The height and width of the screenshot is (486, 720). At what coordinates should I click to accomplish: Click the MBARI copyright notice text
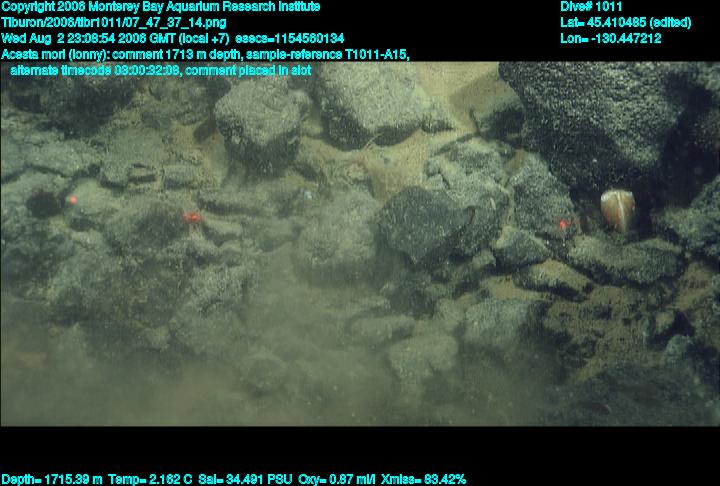160,6
